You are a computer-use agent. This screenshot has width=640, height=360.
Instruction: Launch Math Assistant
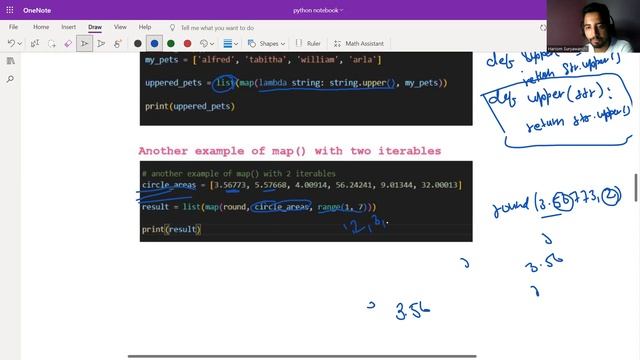[x=359, y=43]
